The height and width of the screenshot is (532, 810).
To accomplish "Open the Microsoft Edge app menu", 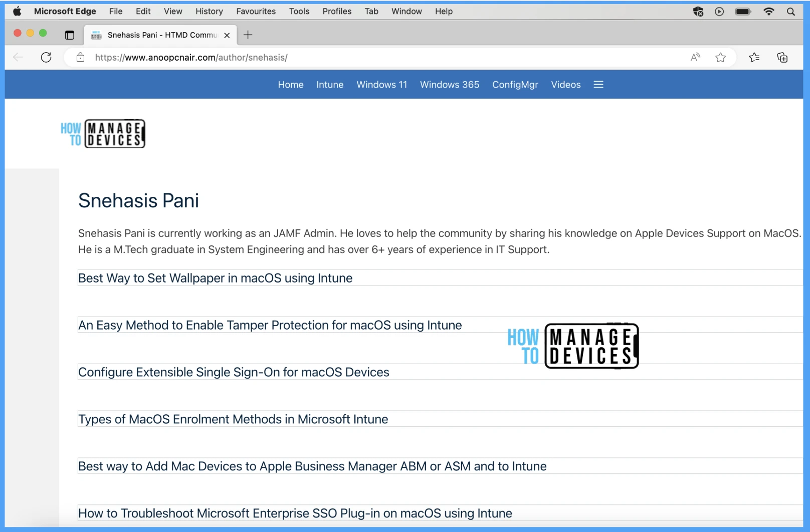I will [65, 11].
